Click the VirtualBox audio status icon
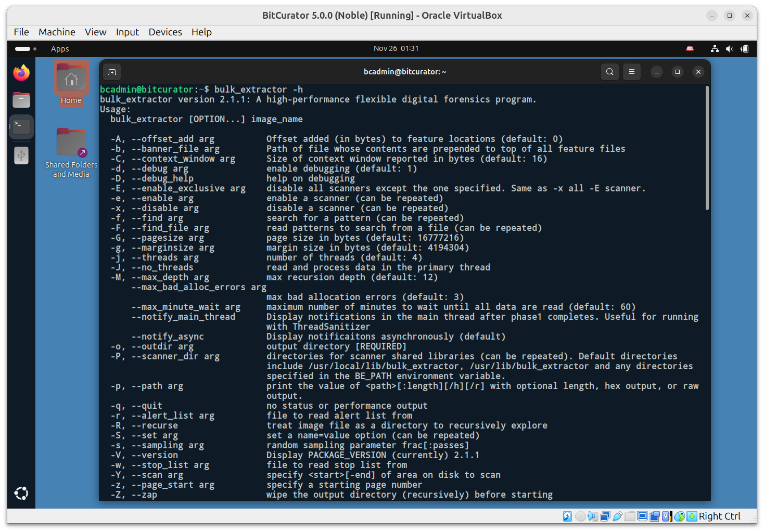Screen dimensions: 764x532 click(593, 516)
